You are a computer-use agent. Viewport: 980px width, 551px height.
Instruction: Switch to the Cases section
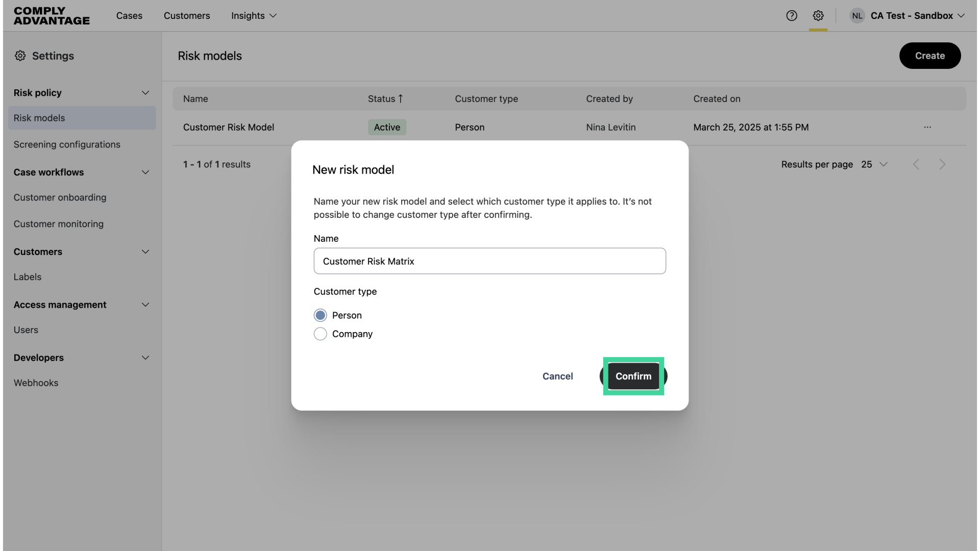pyautogui.click(x=129, y=16)
